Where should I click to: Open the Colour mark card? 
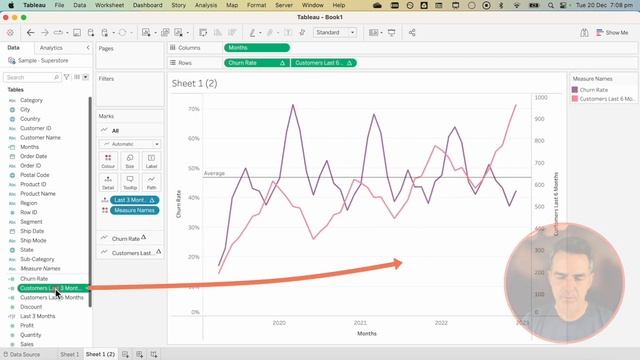(x=108, y=161)
